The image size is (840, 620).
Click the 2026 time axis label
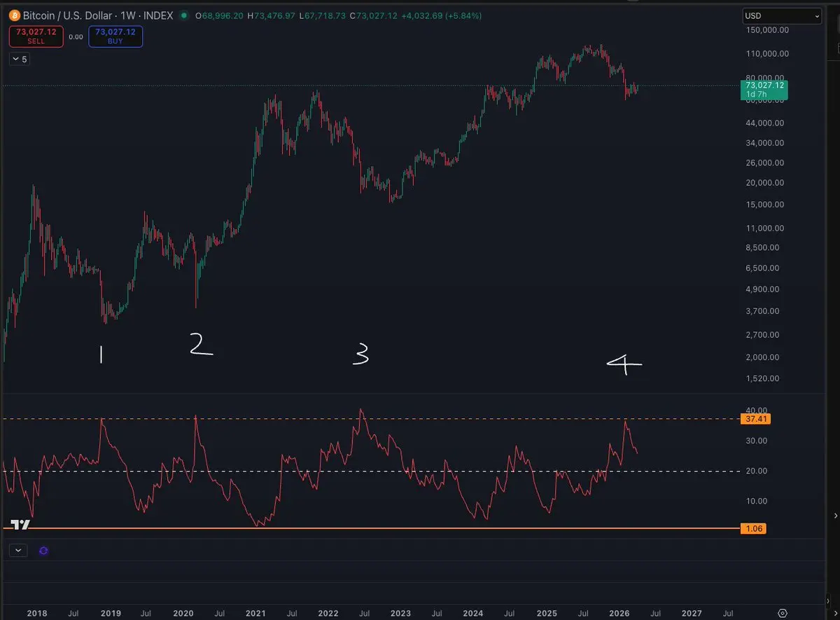618,613
